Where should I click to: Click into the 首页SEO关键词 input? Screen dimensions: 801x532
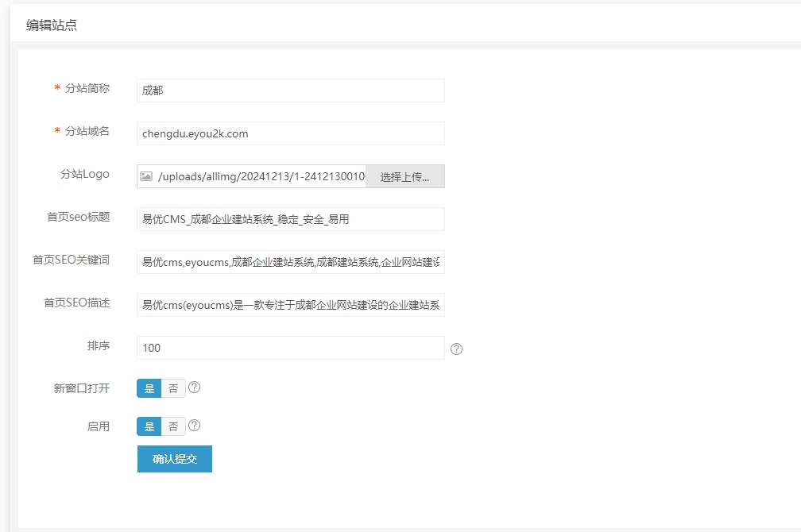coord(290,262)
